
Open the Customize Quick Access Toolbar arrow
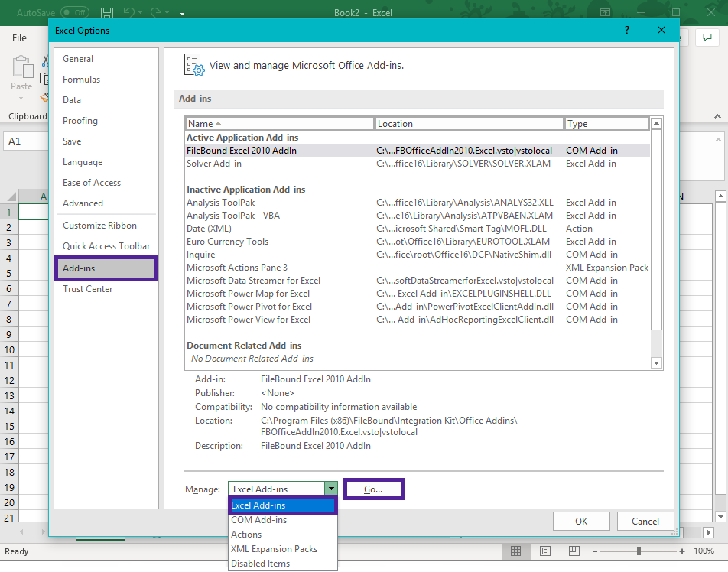pyautogui.click(x=183, y=13)
